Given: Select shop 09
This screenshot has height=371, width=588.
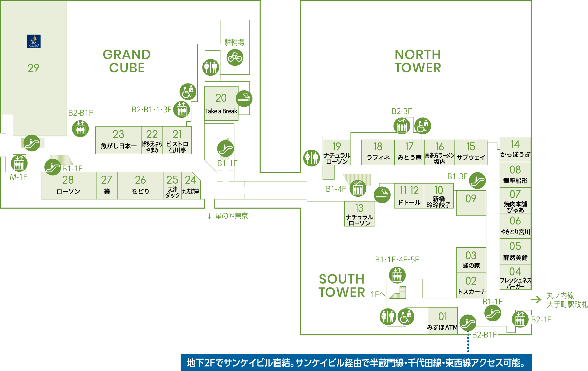Looking at the screenshot, I should tap(471, 203).
